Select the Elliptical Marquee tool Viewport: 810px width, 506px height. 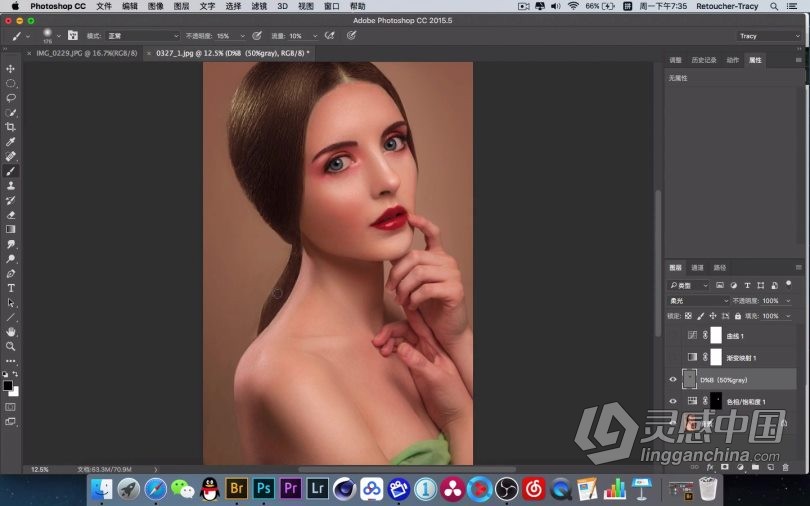(10, 83)
